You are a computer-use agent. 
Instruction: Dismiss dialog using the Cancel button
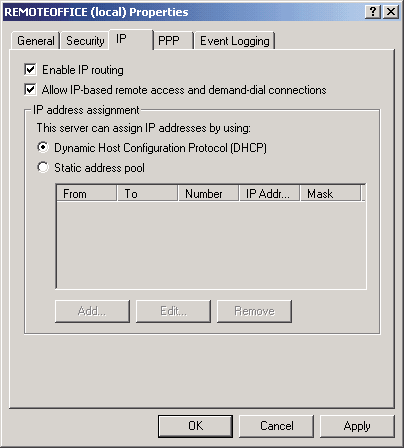(x=276, y=426)
